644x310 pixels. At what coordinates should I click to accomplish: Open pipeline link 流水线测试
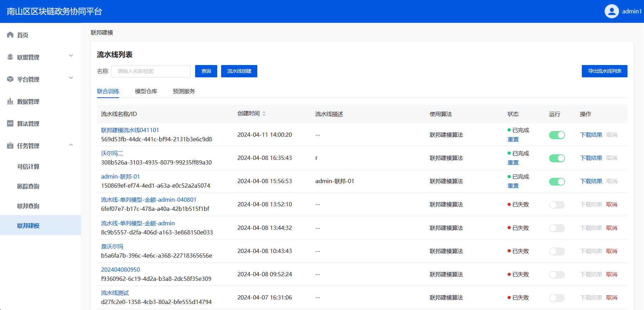pos(115,293)
